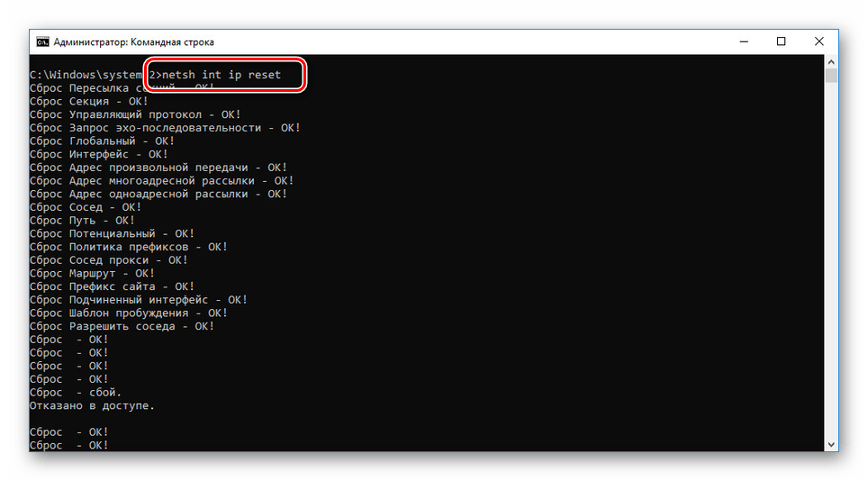868x481 pixels.
Task: Click the Сброс - сбой. error line
Action: click(76, 393)
